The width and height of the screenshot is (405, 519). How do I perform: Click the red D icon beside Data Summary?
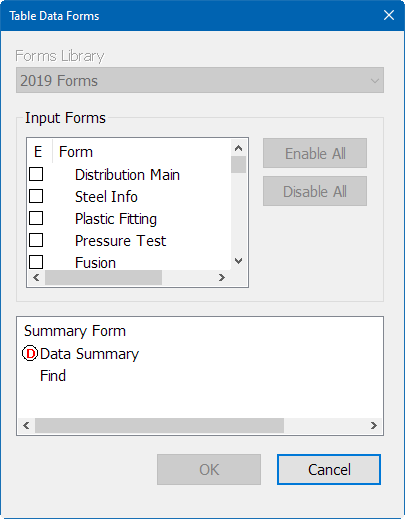point(30,354)
